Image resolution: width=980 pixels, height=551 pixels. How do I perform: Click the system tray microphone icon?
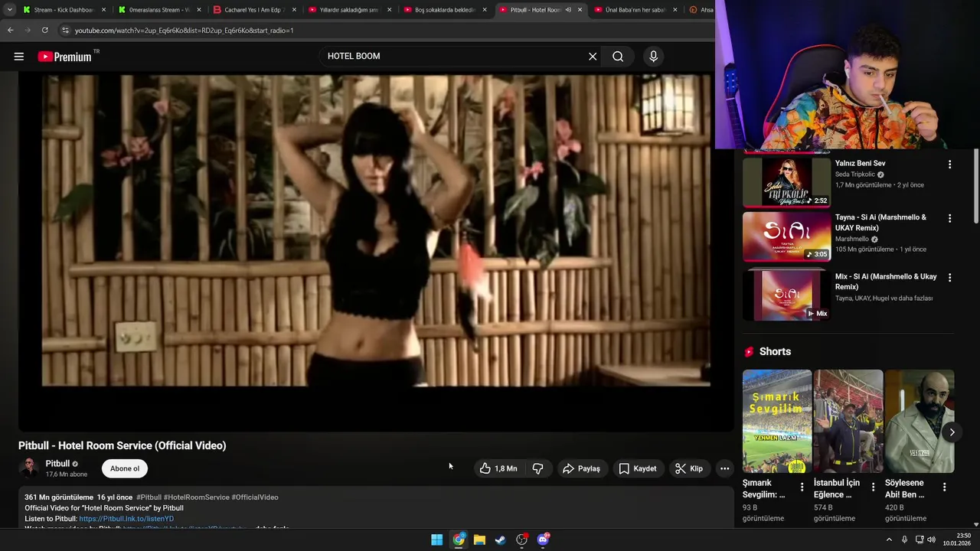[905, 540]
